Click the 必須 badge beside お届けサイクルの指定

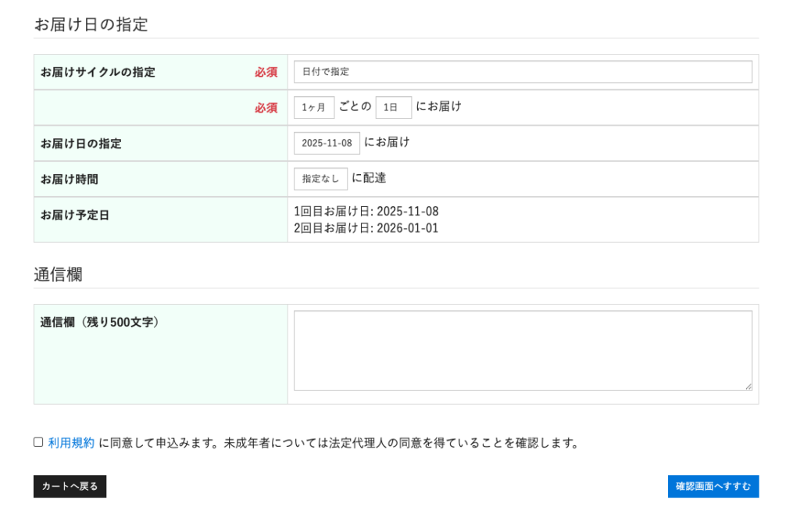[266, 72]
